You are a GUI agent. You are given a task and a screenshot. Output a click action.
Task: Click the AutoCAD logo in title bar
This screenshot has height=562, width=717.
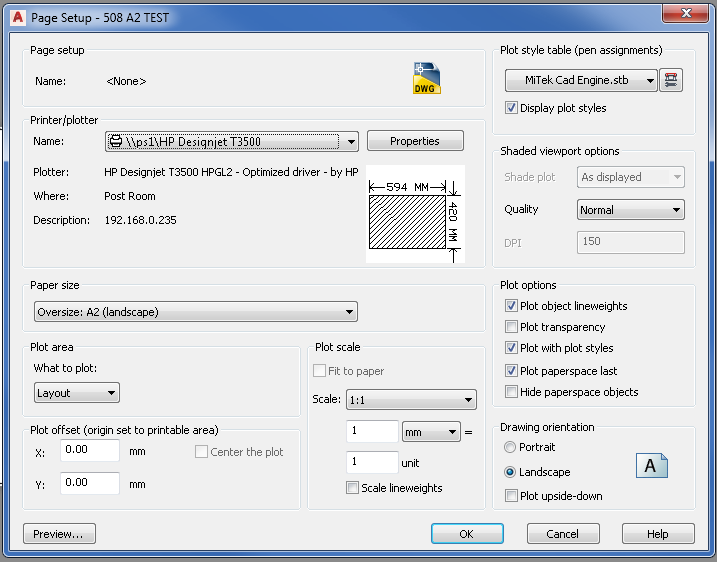pos(18,18)
